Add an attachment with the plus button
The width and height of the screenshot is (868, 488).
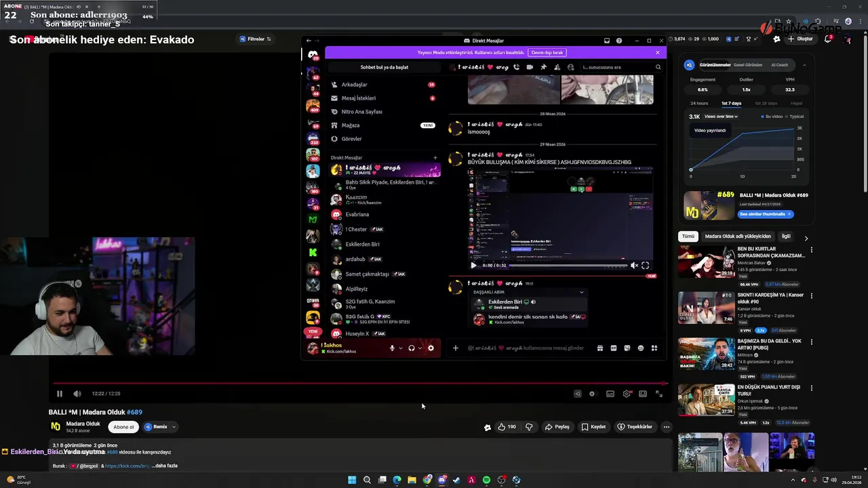(x=456, y=348)
